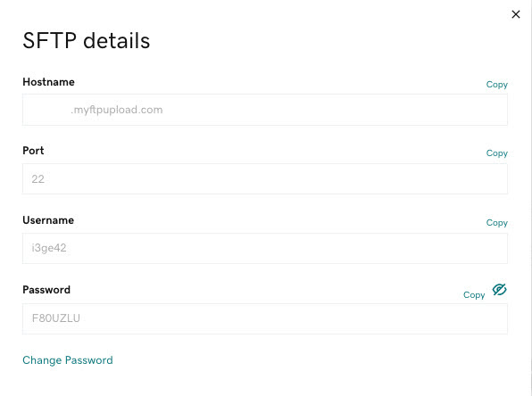Focus the Username input field
Image resolution: width=532 pixels, height=396 pixels.
[265, 248]
